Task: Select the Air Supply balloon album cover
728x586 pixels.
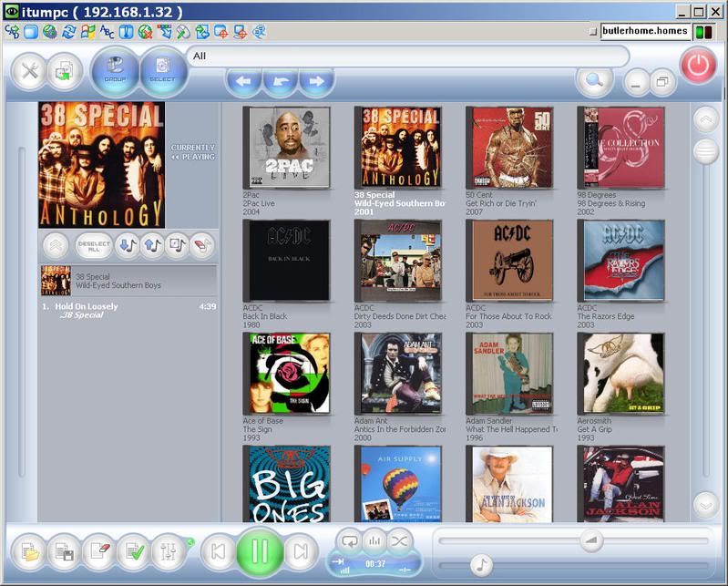Action: tap(398, 484)
